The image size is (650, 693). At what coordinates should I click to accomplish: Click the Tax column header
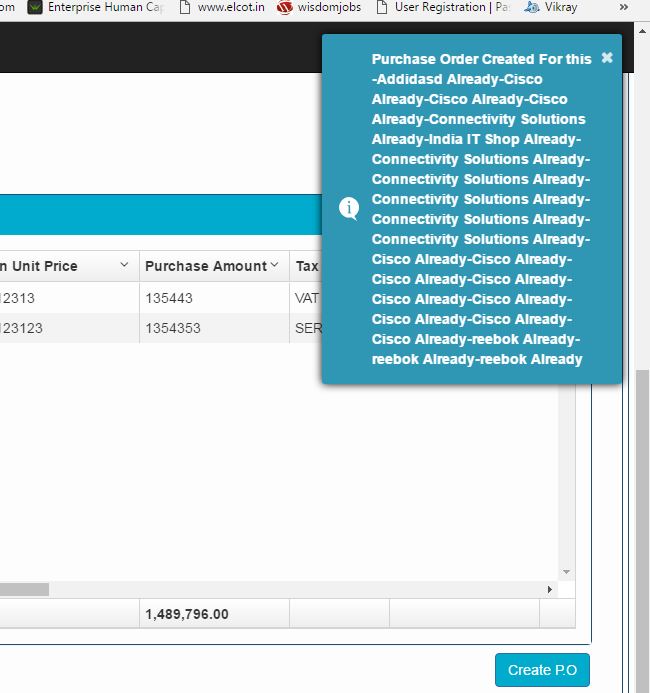click(306, 266)
